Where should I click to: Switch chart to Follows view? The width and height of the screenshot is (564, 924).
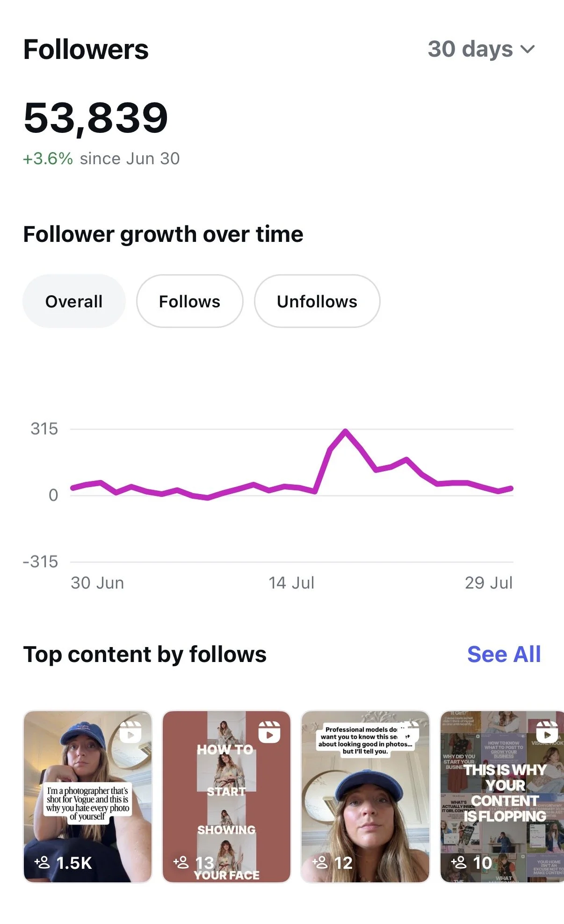189,301
